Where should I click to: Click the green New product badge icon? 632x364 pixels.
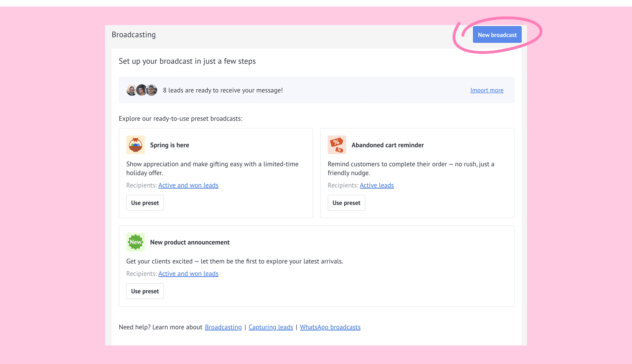(x=135, y=242)
